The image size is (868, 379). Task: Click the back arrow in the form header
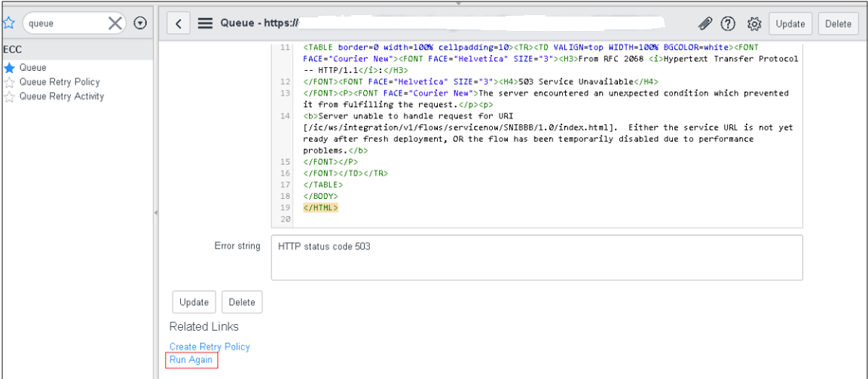click(x=179, y=23)
